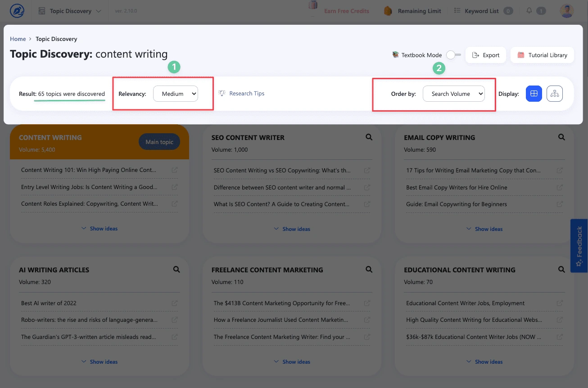This screenshot has height=388, width=588.
Task: Open external link for Content Writing 101 article
Action: [175, 170]
